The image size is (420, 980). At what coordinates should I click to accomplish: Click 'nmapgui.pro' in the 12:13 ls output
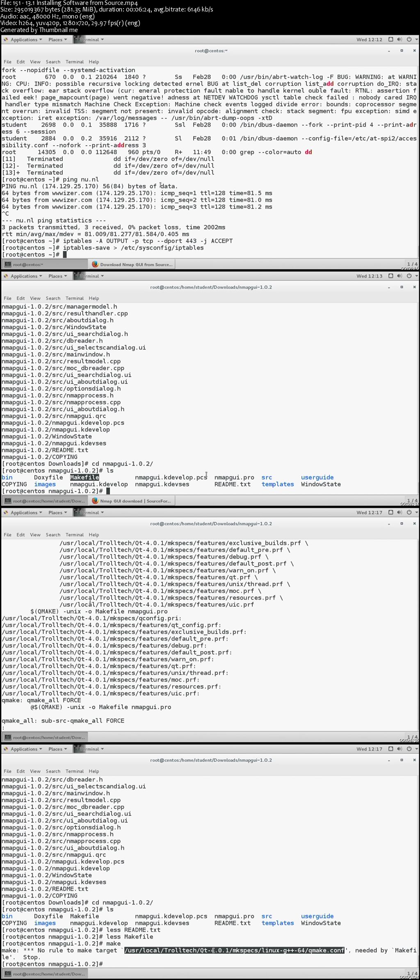(234, 477)
